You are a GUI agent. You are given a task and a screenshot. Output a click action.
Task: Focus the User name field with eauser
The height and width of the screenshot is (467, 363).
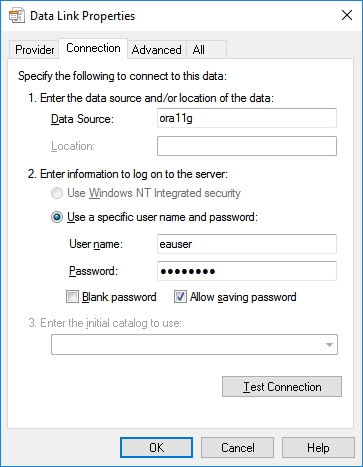tap(247, 244)
